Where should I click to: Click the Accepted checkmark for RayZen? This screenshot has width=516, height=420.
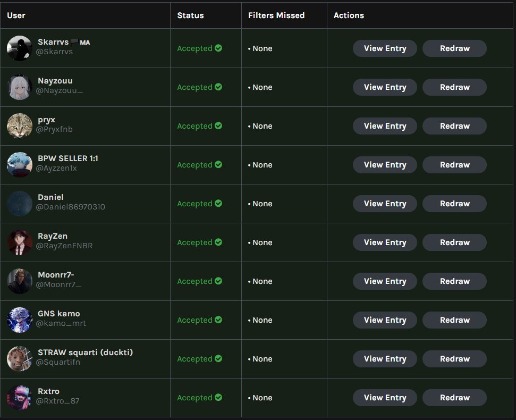click(218, 242)
